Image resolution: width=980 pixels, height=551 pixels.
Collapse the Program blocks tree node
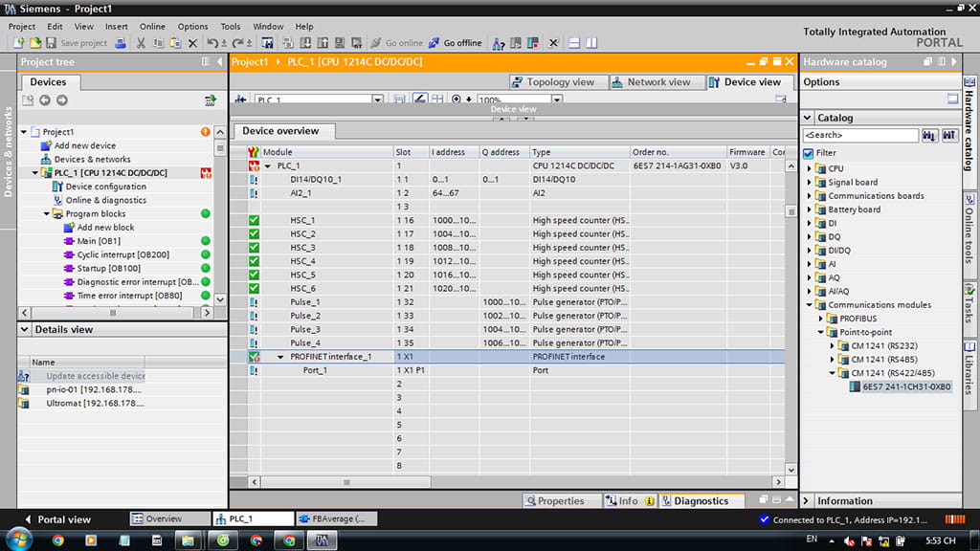(x=47, y=214)
